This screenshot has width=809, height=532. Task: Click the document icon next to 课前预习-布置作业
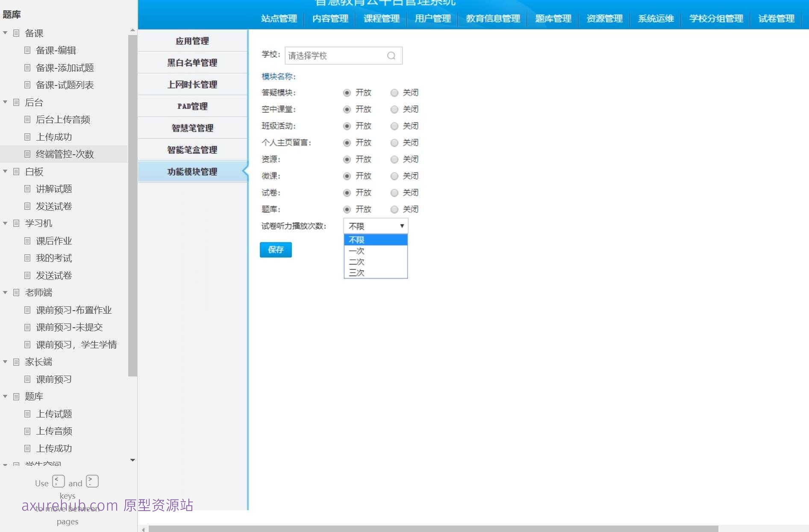tap(27, 310)
